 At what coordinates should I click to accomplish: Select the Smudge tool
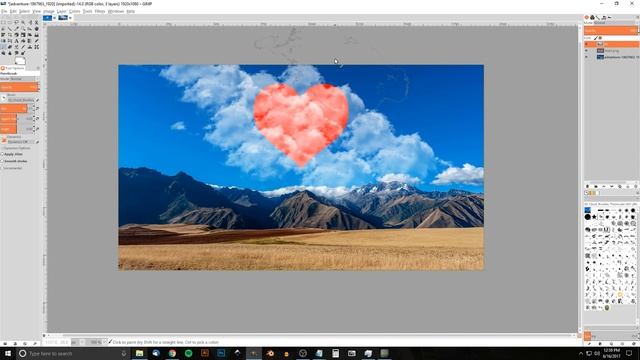coord(16,53)
